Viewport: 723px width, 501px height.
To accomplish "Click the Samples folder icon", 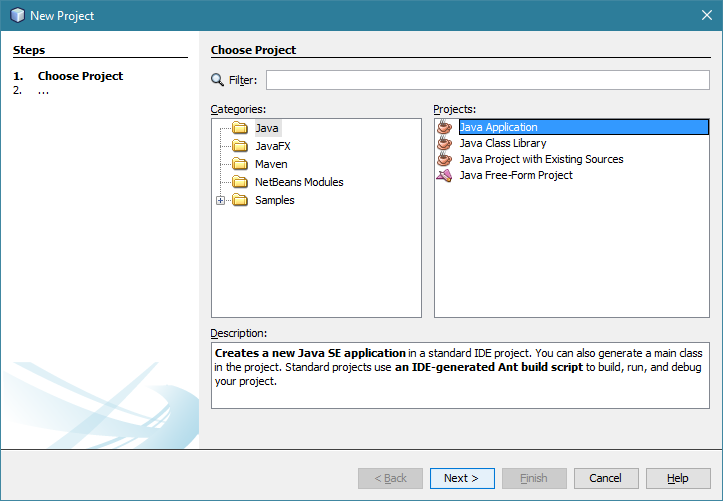I will coord(240,200).
